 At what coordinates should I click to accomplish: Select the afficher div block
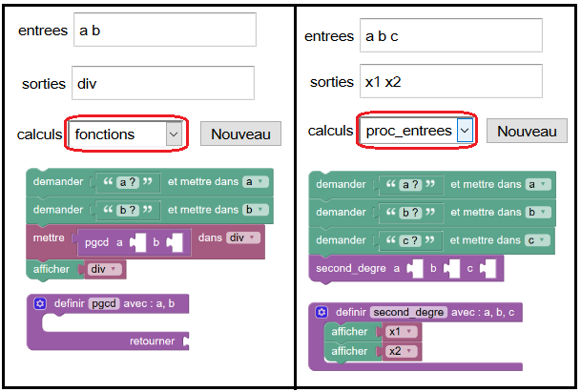tap(52, 269)
